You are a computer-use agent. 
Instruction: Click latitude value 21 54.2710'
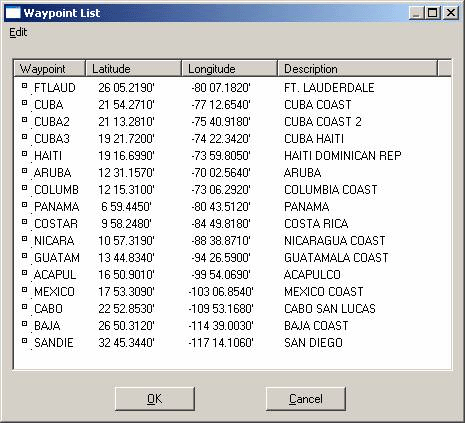(x=126, y=105)
